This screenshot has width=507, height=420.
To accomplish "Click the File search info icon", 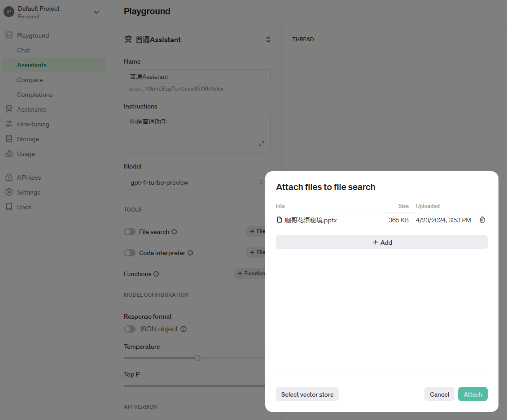I will point(174,232).
